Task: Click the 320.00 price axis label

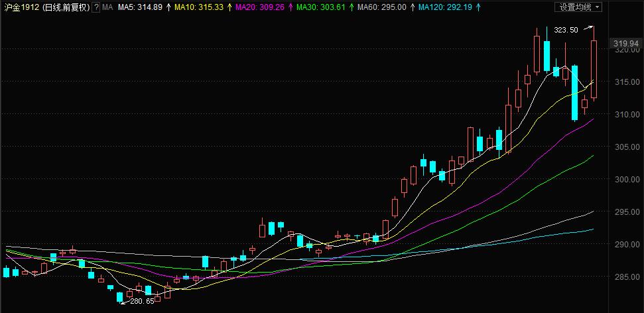Action: tap(627, 50)
